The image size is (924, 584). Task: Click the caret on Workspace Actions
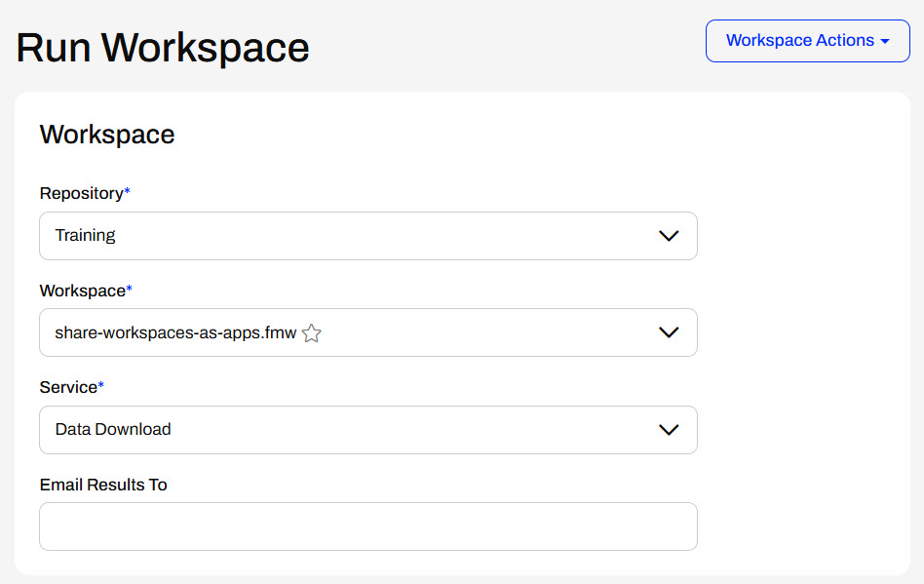[x=885, y=41]
